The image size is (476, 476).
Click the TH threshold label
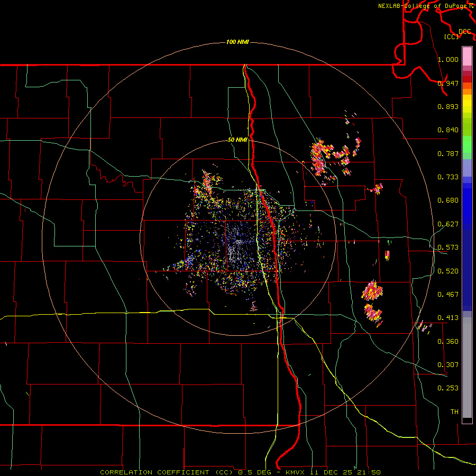coord(454,412)
